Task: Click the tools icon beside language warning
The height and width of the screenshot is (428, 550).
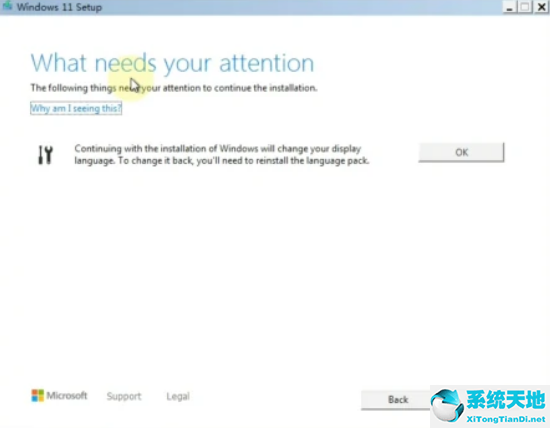Action: coord(45,155)
